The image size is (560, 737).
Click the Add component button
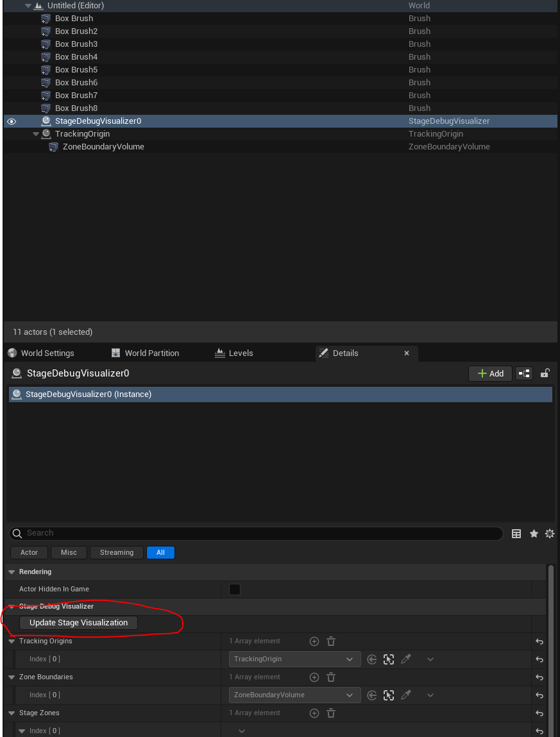(x=490, y=373)
